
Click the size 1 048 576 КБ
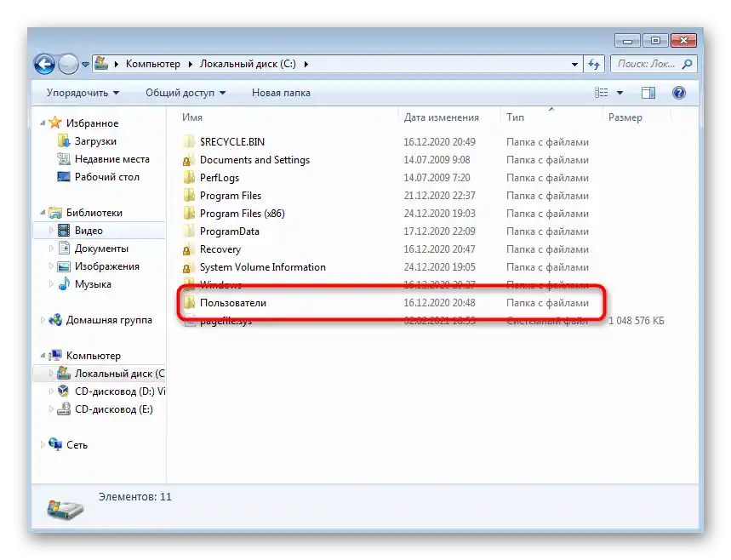(637, 321)
